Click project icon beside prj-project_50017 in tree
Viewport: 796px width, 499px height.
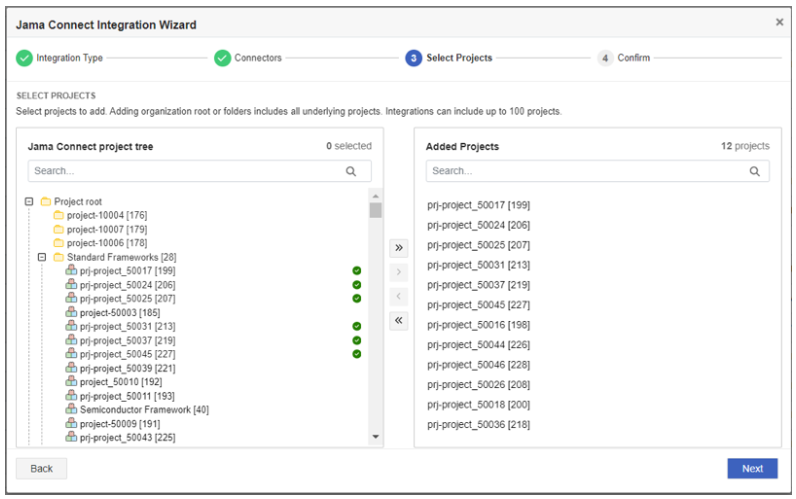(72, 271)
